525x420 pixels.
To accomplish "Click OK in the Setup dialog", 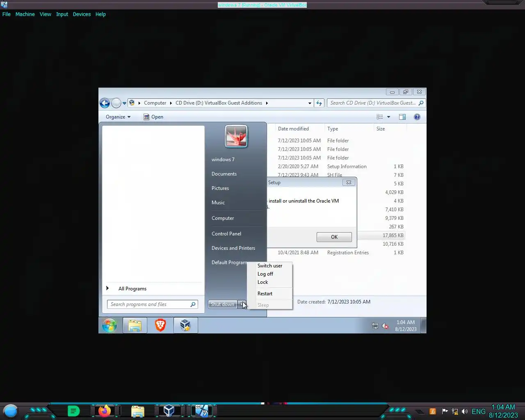I will click(334, 237).
